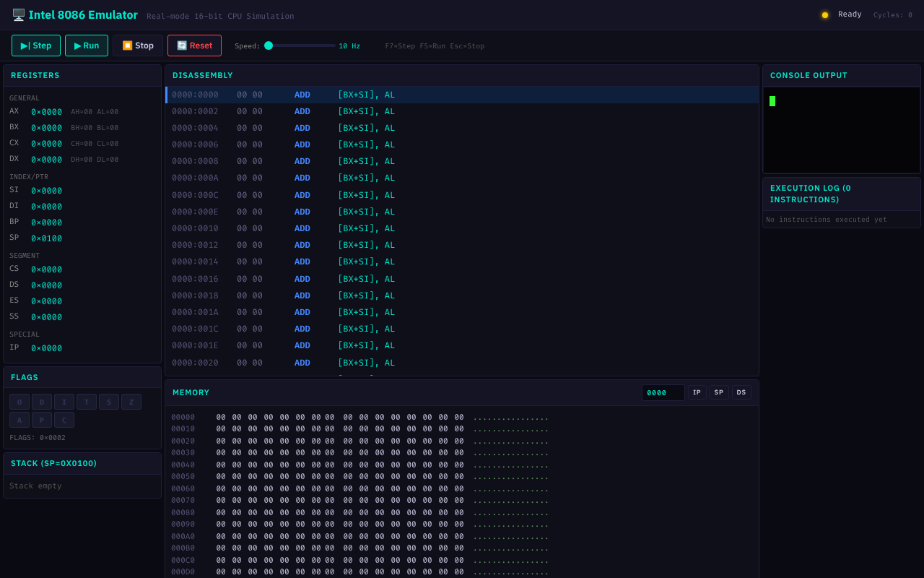Adjust the Speed slider
Screen dimensions: 924x578
coord(300,46)
